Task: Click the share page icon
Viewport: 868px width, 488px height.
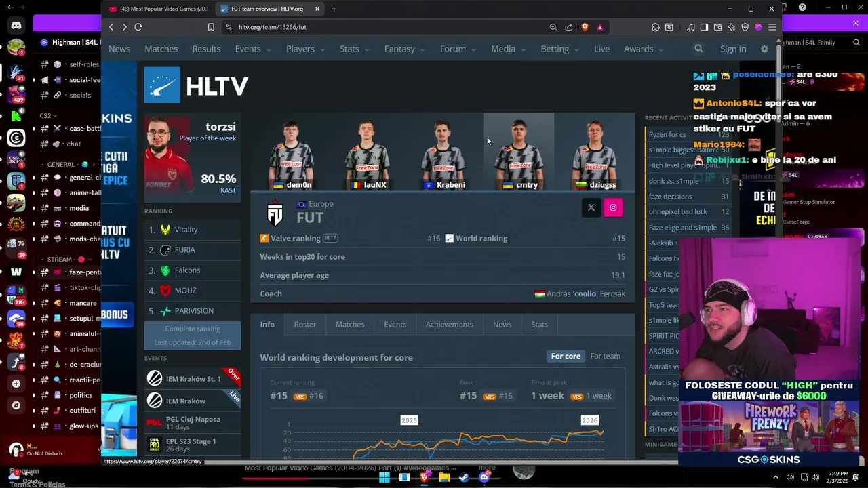Action: (x=569, y=27)
